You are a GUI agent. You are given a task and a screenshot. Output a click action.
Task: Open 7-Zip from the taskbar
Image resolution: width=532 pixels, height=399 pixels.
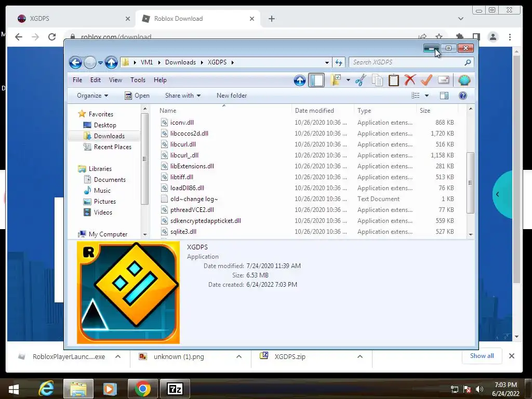(x=175, y=389)
